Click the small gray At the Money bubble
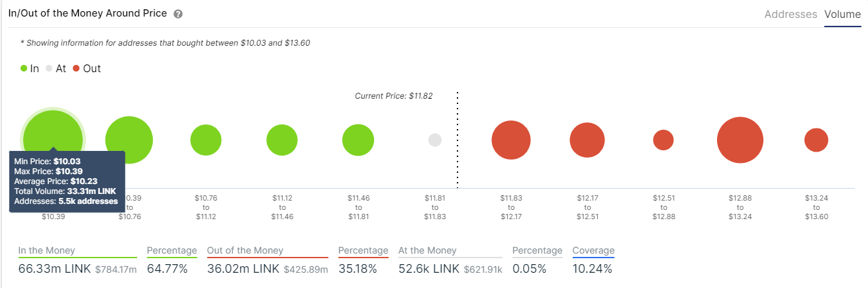Screen dimensions: 868x288 435,140
